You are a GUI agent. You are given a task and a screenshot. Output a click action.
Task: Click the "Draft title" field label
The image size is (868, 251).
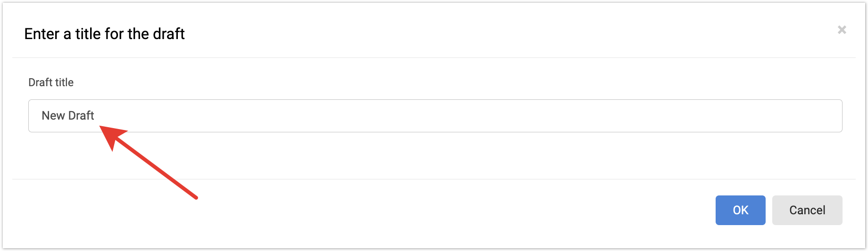pyautogui.click(x=51, y=82)
